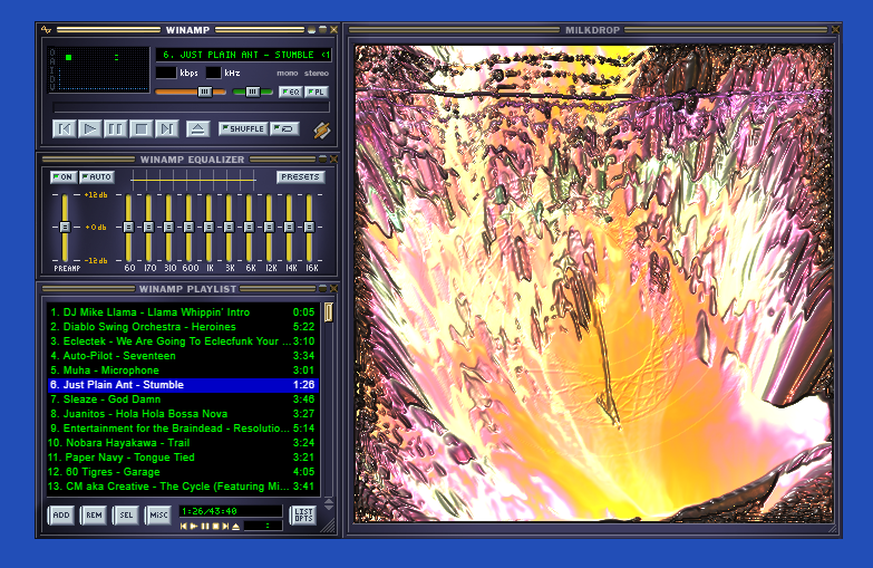The height and width of the screenshot is (568, 873).
Task: Open equalizer PRESETS menu
Action: (300, 177)
